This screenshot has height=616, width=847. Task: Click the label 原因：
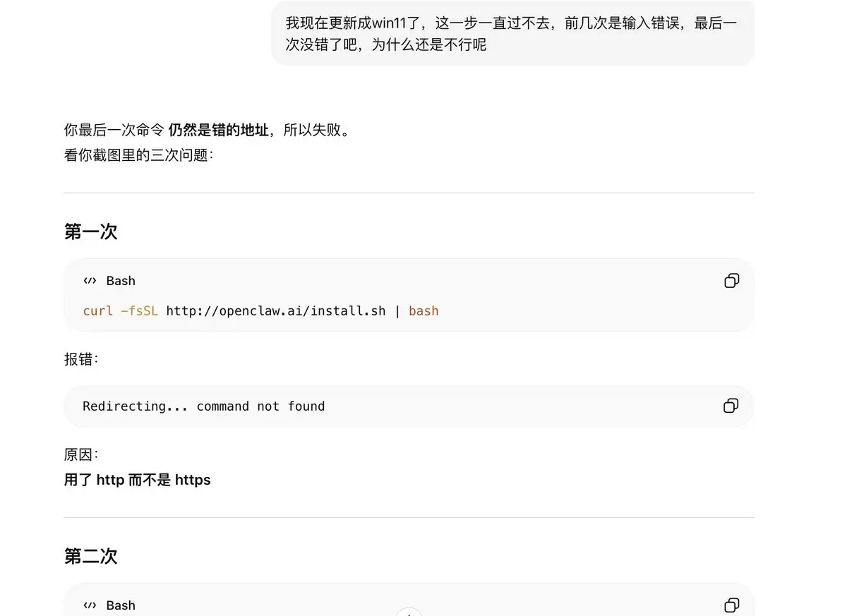[81, 454]
